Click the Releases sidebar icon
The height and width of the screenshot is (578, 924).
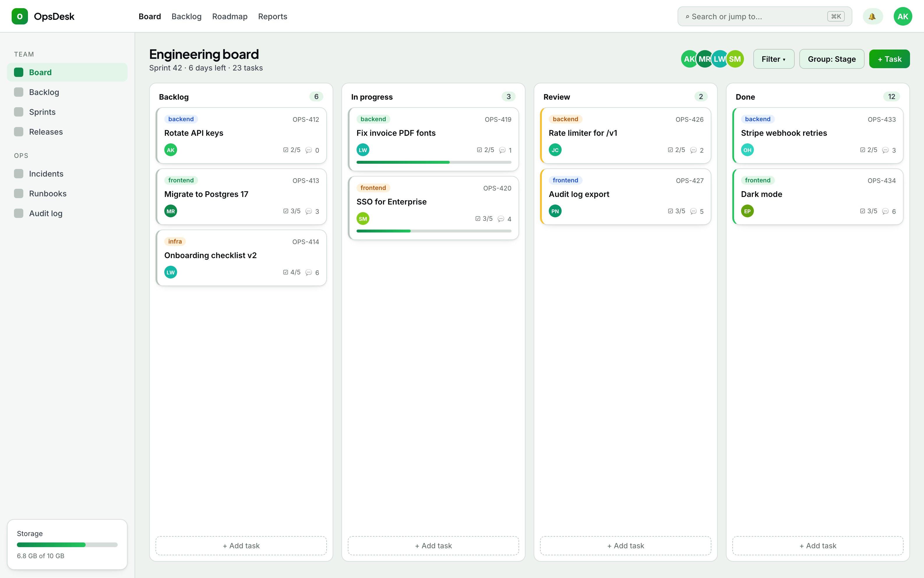pos(19,131)
